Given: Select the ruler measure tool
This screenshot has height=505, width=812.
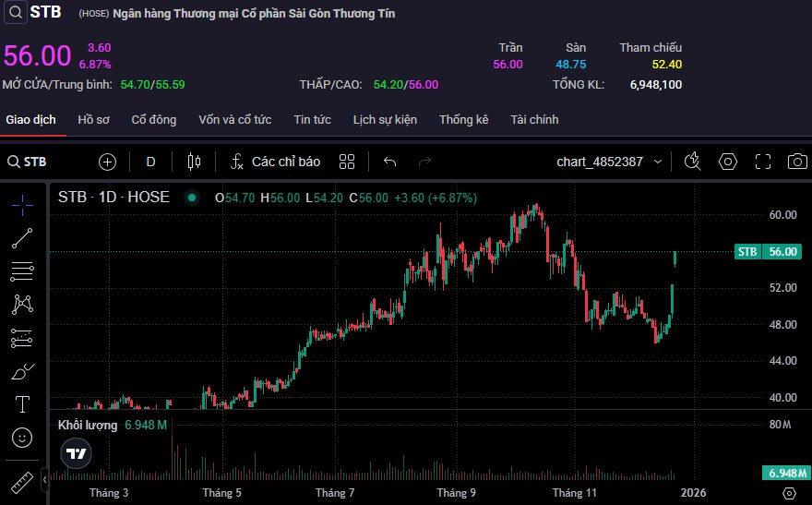Looking at the screenshot, I should pyautogui.click(x=22, y=482).
